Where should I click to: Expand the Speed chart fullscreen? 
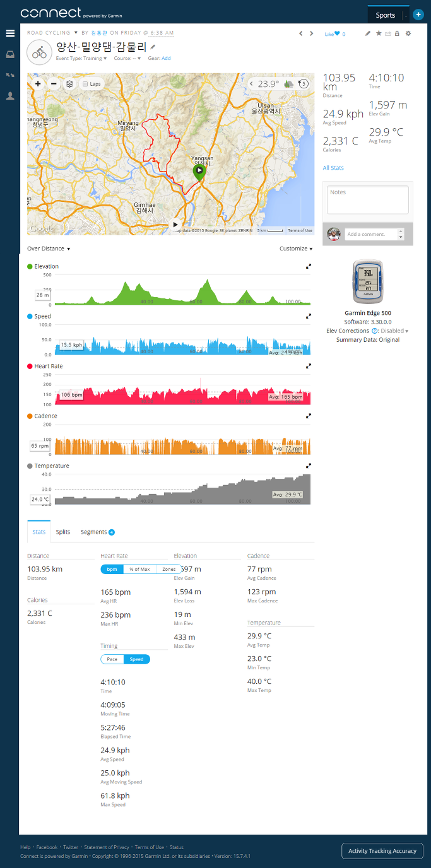[x=309, y=316]
